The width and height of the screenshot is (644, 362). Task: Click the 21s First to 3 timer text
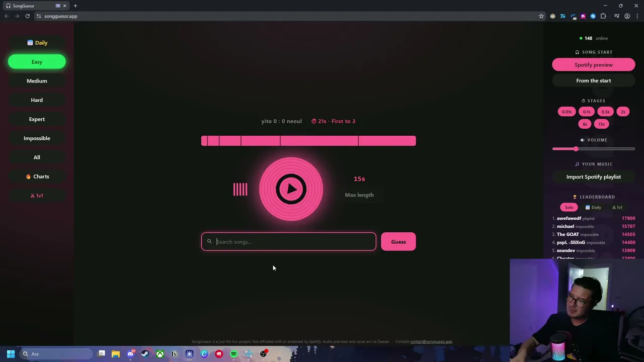click(x=333, y=121)
